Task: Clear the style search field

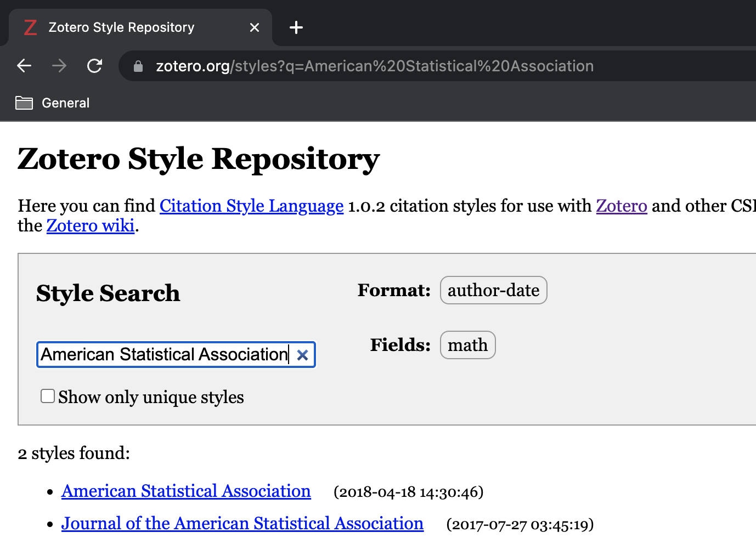Action: [x=302, y=355]
